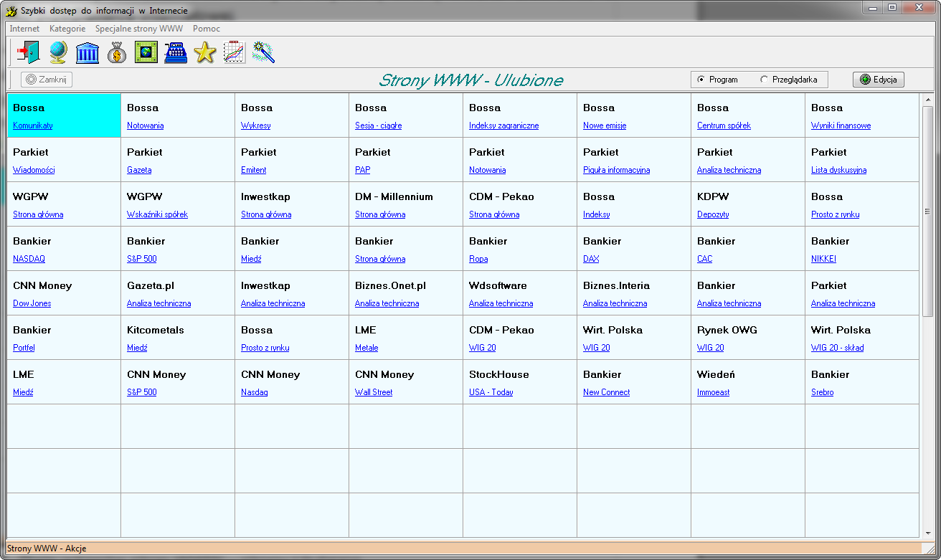
Task: Open Bankier Srebro link
Action: pyautogui.click(x=822, y=392)
